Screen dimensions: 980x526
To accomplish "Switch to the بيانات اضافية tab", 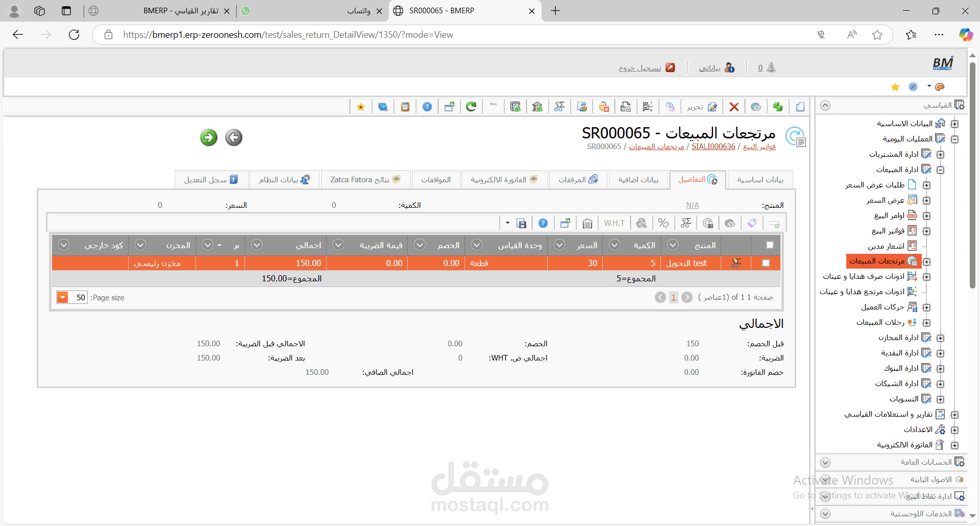I will pos(638,180).
